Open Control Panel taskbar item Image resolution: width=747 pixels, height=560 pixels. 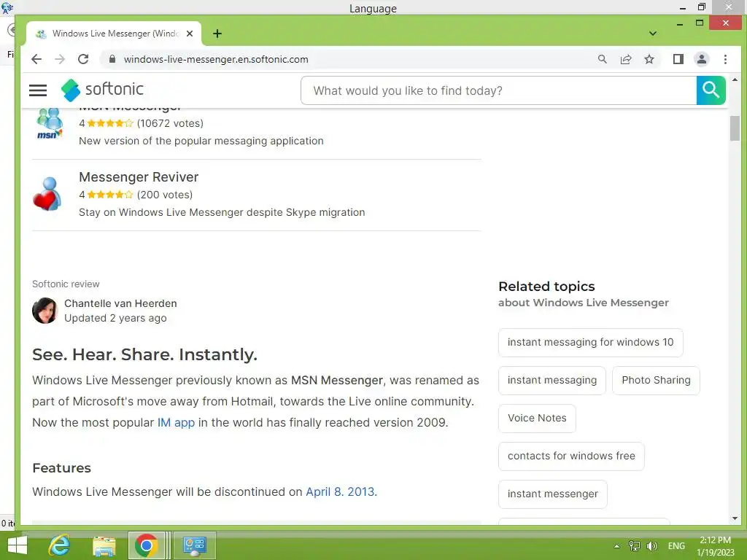click(194, 545)
